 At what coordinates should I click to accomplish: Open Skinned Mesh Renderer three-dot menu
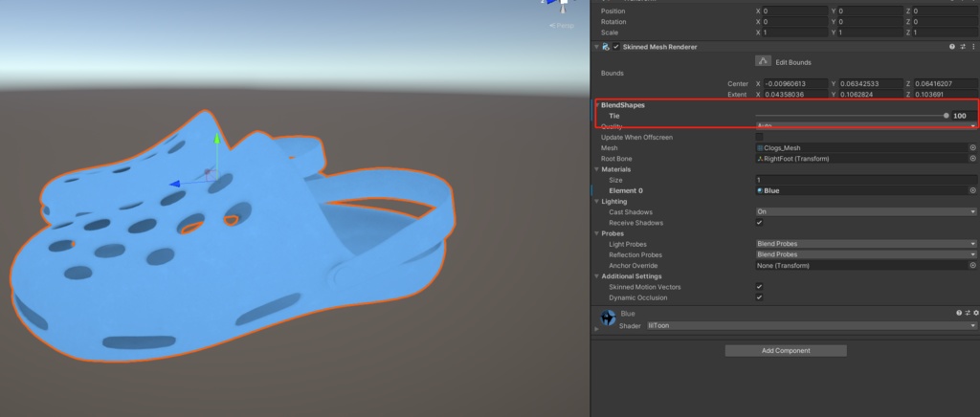[973, 47]
